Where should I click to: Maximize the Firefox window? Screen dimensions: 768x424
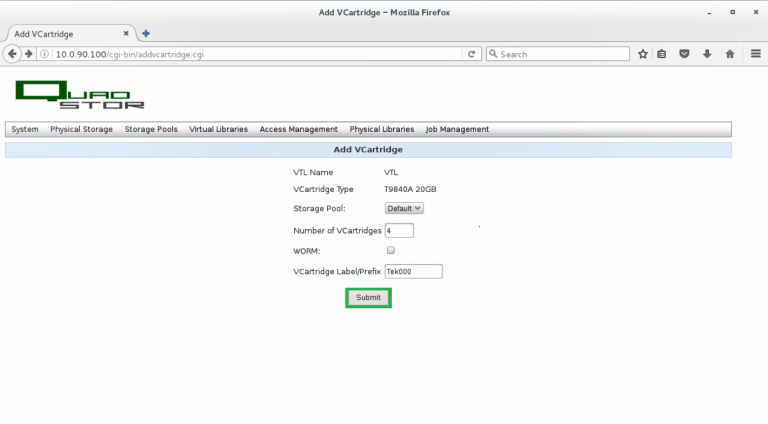[x=732, y=12]
